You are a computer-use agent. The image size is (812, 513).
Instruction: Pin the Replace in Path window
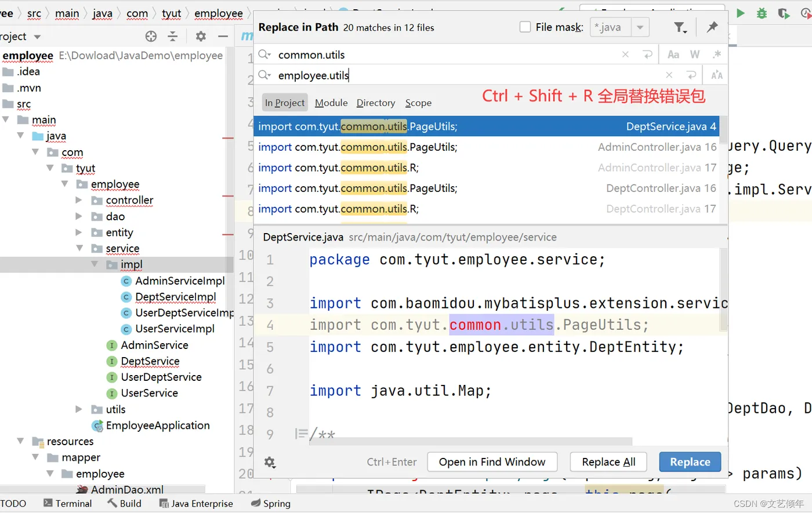click(712, 27)
